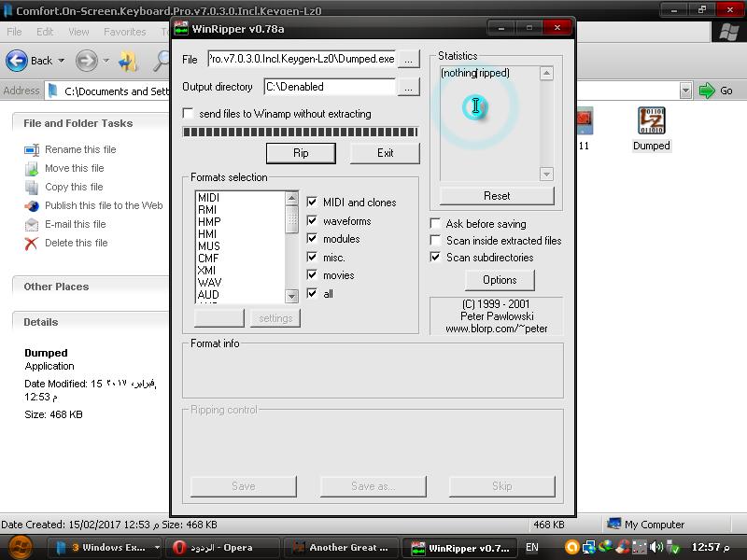Click the WinRipper title bar icon
The image size is (747, 560).
tap(181, 29)
